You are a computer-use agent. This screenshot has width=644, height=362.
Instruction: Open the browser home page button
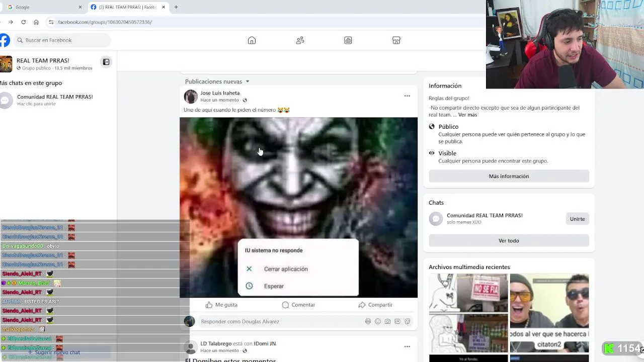(36, 22)
